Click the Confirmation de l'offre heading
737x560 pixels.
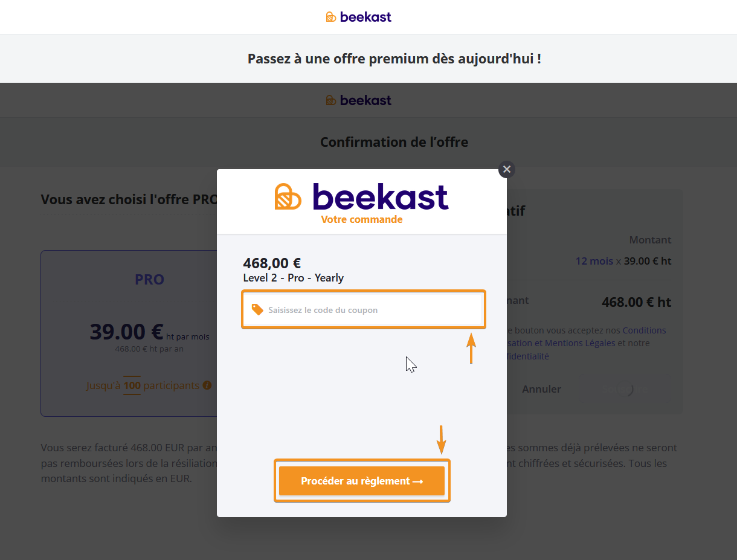tap(394, 142)
